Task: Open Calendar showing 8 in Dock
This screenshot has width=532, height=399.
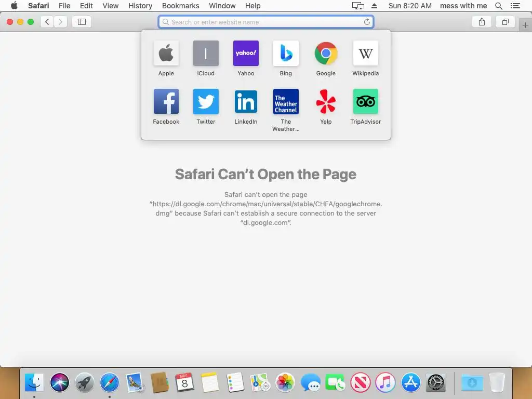Action: coord(184,382)
